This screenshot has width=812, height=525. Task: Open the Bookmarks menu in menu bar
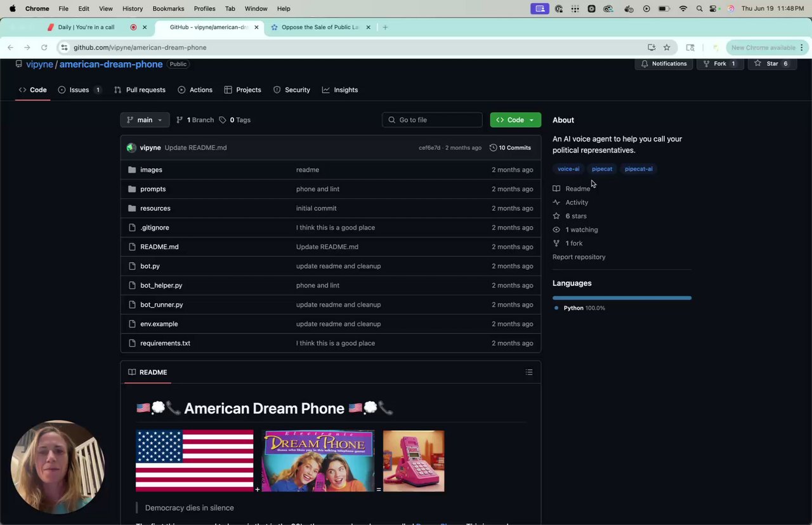pyautogui.click(x=168, y=8)
